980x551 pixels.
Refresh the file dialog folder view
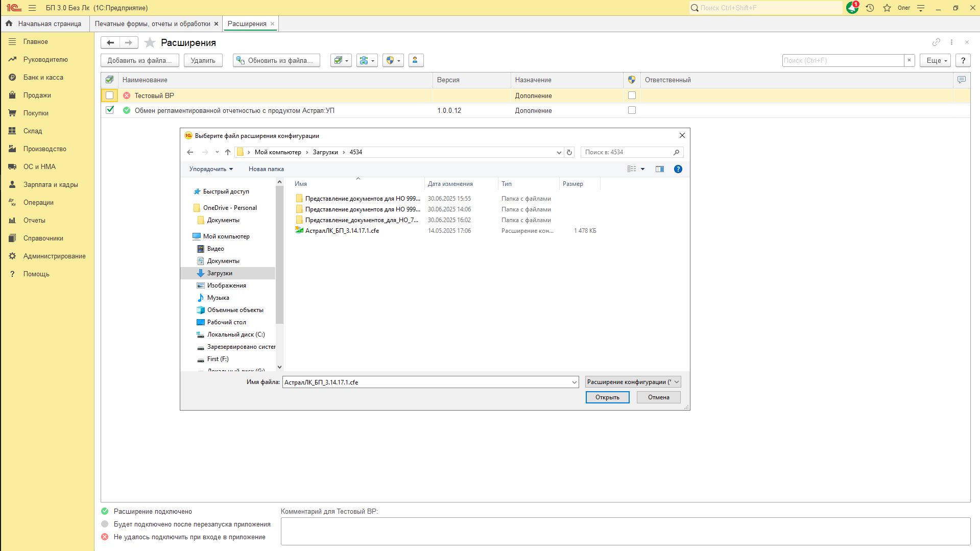pyautogui.click(x=569, y=152)
